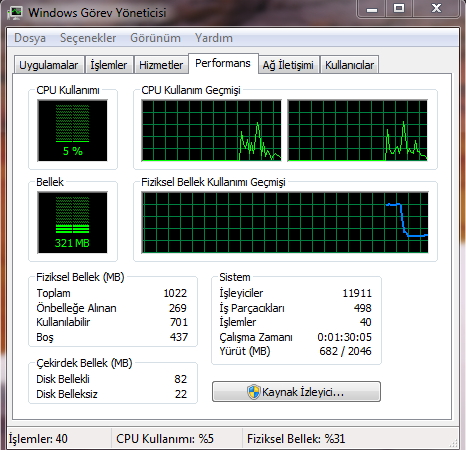Open the Dosya menu
Viewport: 466px width, 450px height.
pyautogui.click(x=30, y=38)
